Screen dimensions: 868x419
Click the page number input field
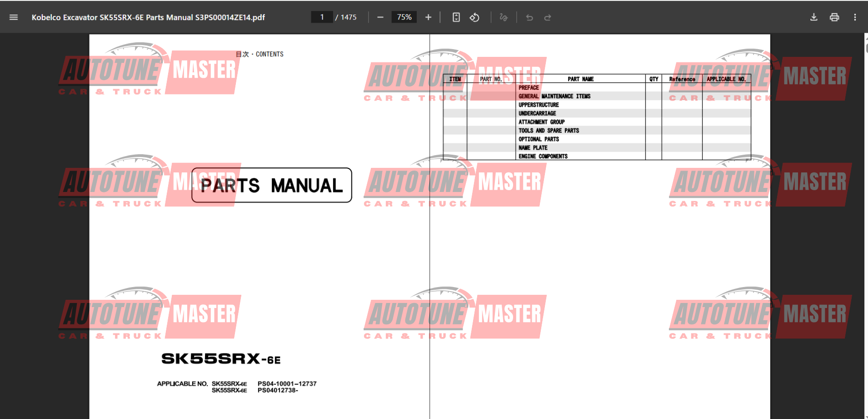(322, 17)
